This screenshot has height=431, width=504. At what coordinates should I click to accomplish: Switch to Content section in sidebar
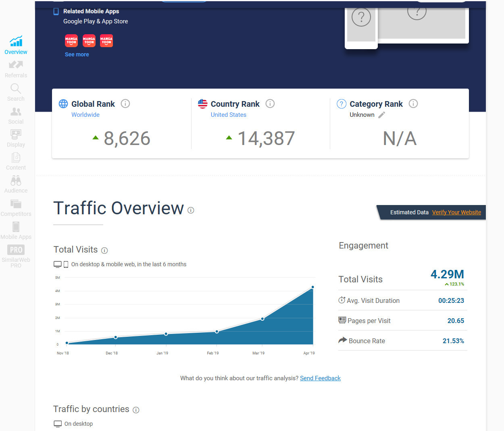(x=16, y=161)
